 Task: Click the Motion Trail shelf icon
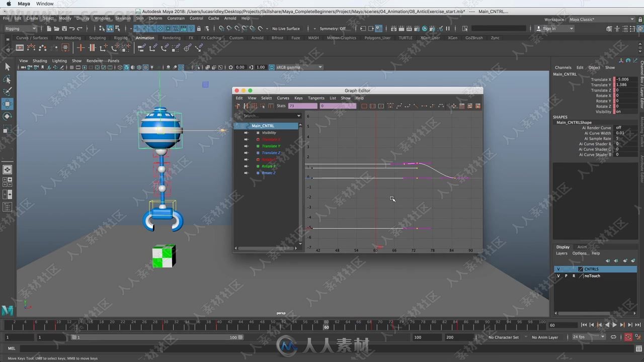pyautogui.click(x=31, y=48)
